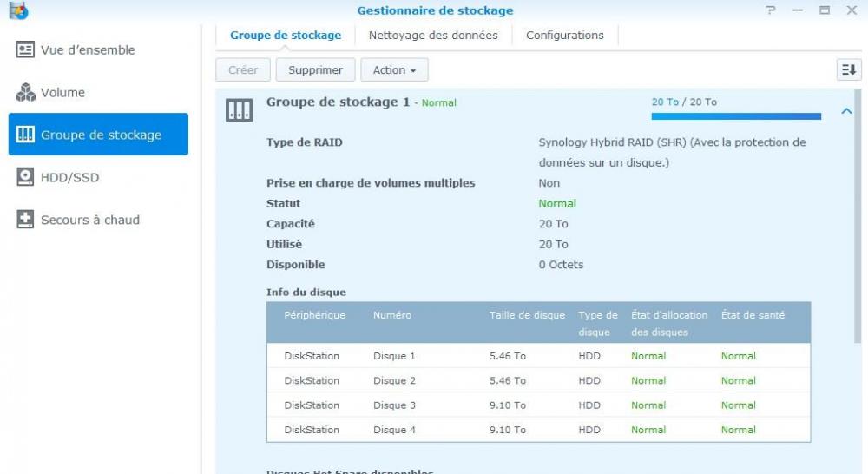The height and width of the screenshot is (474, 868).
Task: Click the Numéro column header
Action: tap(392, 315)
